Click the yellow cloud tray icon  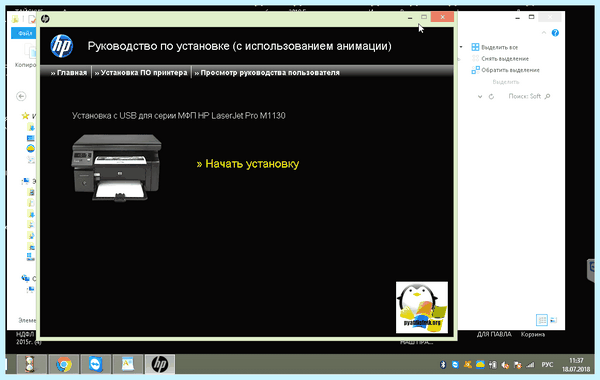(x=480, y=365)
